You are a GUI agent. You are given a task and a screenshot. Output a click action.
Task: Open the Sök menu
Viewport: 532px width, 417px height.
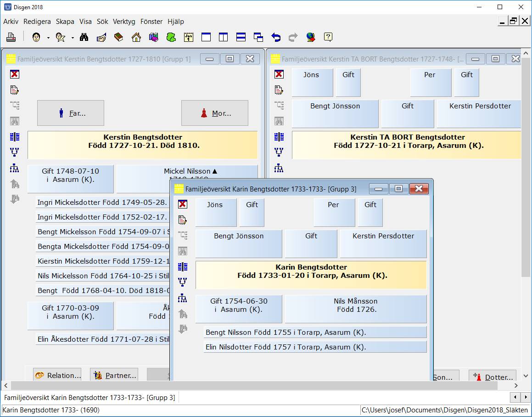pyautogui.click(x=102, y=22)
